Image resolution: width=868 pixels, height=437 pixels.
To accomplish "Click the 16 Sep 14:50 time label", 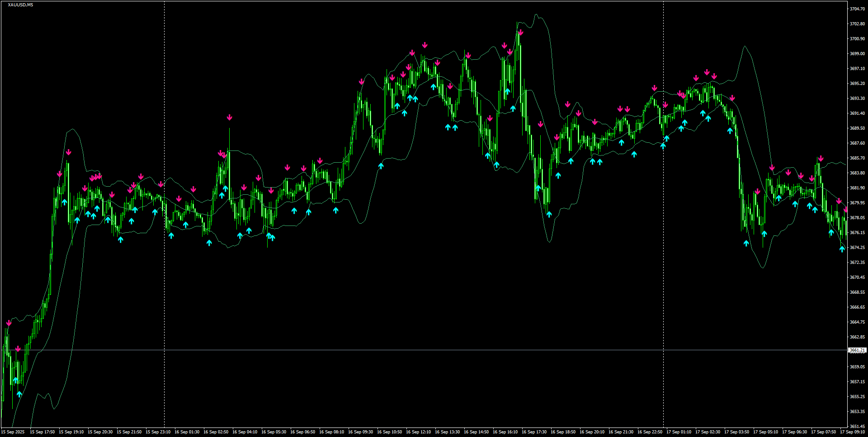I will click(476, 432).
